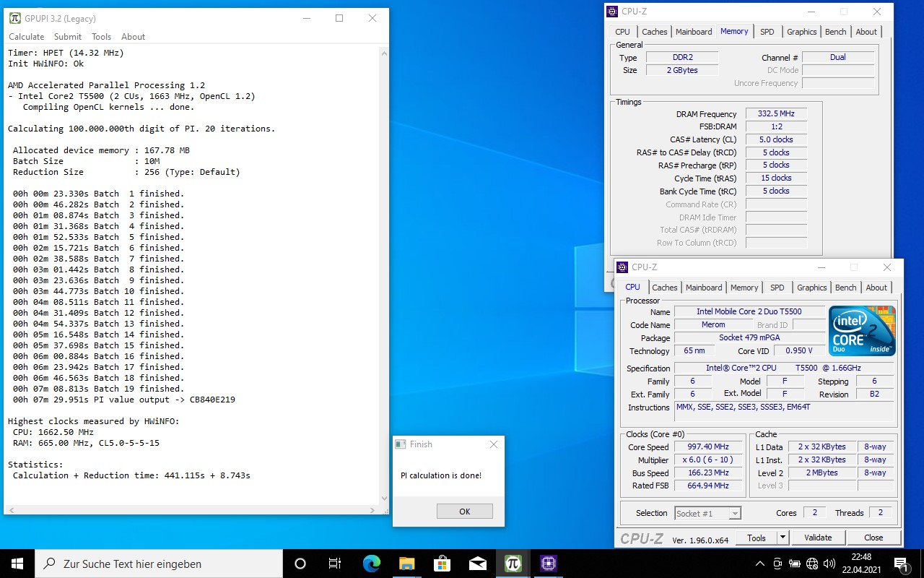Open Mainboard tab in upper CPU-Z window
Image resolution: width=924 pixels, height=578 pixels.
pyautogui.click(x=694, y=32)
